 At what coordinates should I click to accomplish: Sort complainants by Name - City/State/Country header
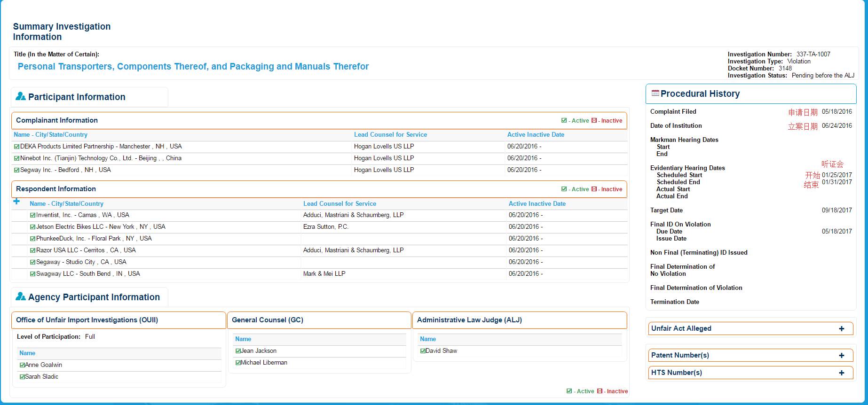51,135
